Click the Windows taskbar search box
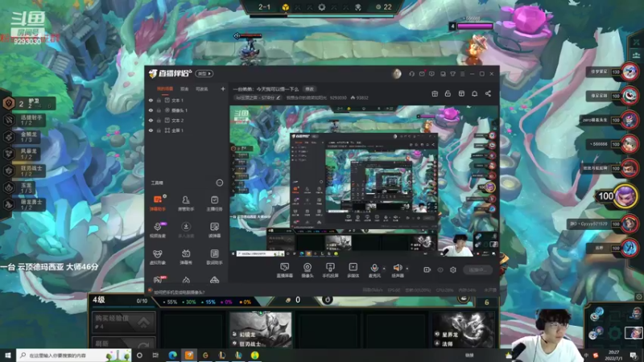This screenshot has width=644, height=362. (x=74, y=355)
